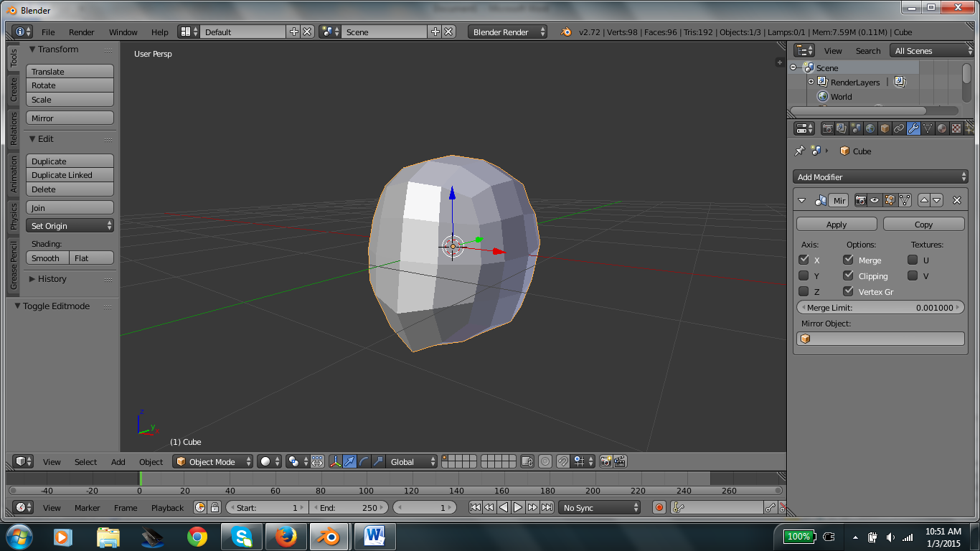Switch to the World properties tab (globe icon)
The image size is (980, 551).
pyautogui.click(x=871, y=128)
